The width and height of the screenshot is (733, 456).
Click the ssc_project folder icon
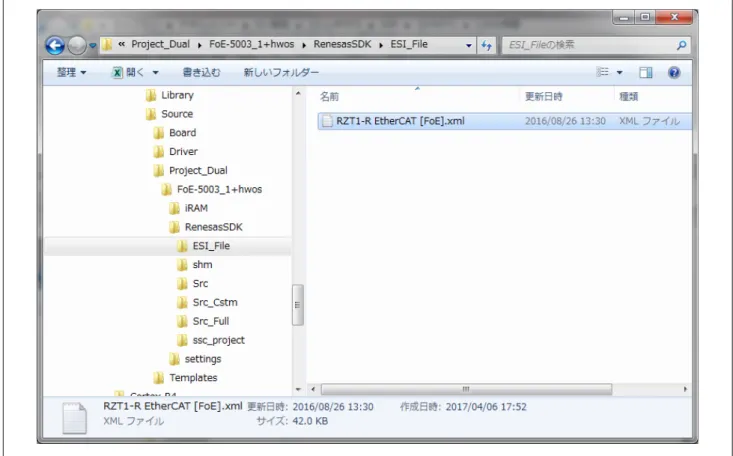(x=182, y=340)
